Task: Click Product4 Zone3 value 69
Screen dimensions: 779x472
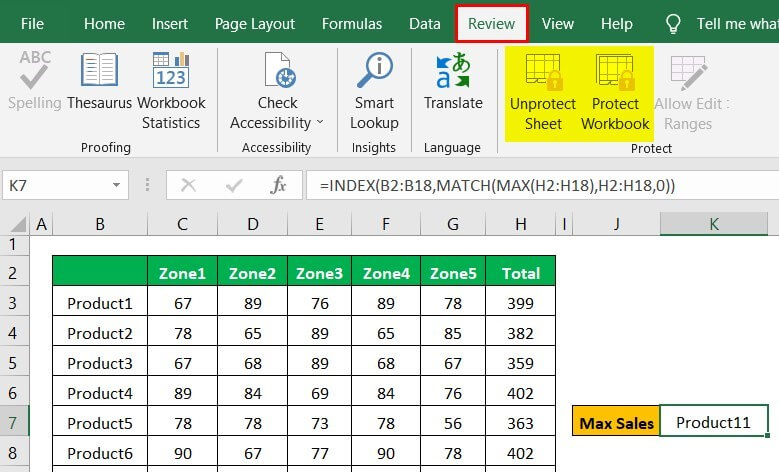Action: click(x=319, y=392)
